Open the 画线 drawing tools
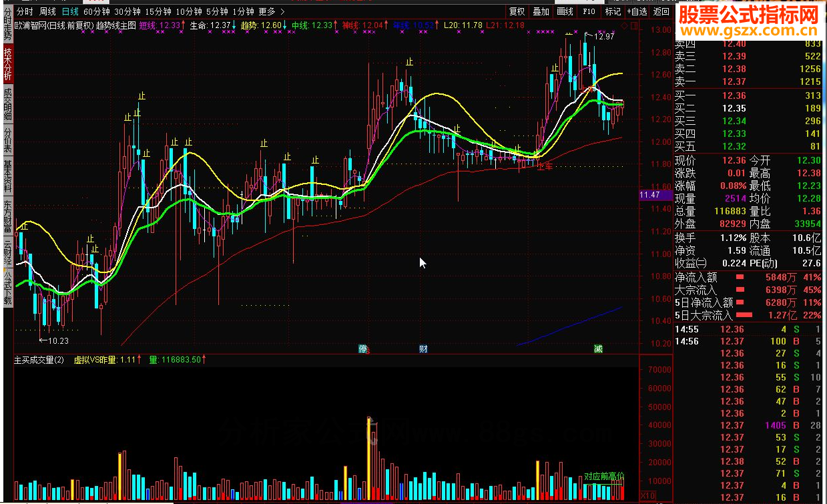 pyautogui.click(x=565, y=11)
